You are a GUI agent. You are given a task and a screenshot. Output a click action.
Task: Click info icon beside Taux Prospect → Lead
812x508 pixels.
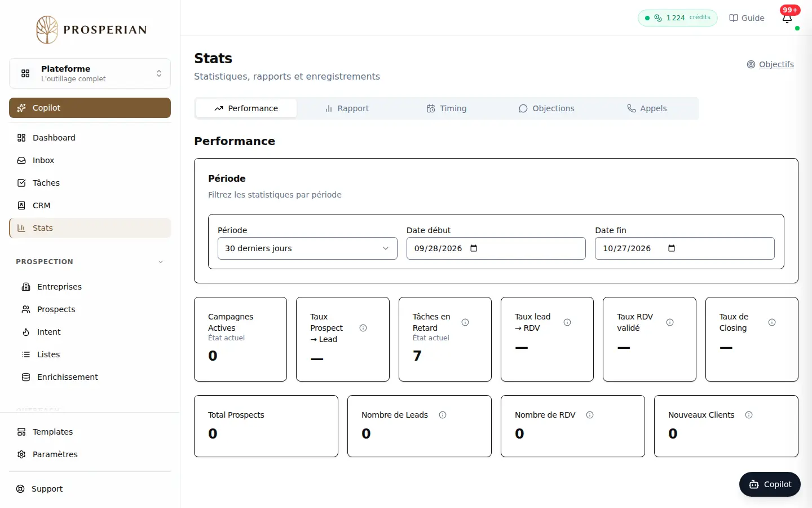pos(363,328)
